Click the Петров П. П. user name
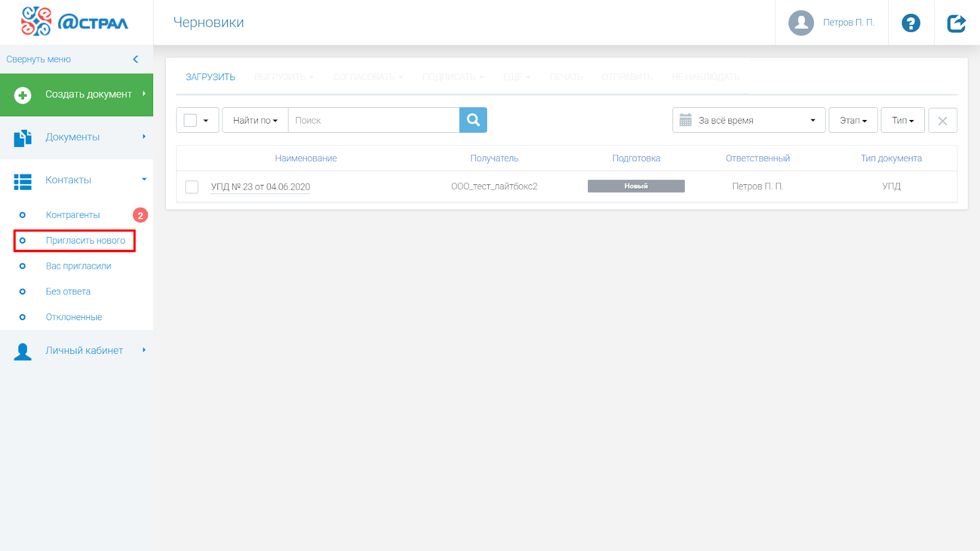The height and width of the screenshot is (551, 980). click(848, 23)
